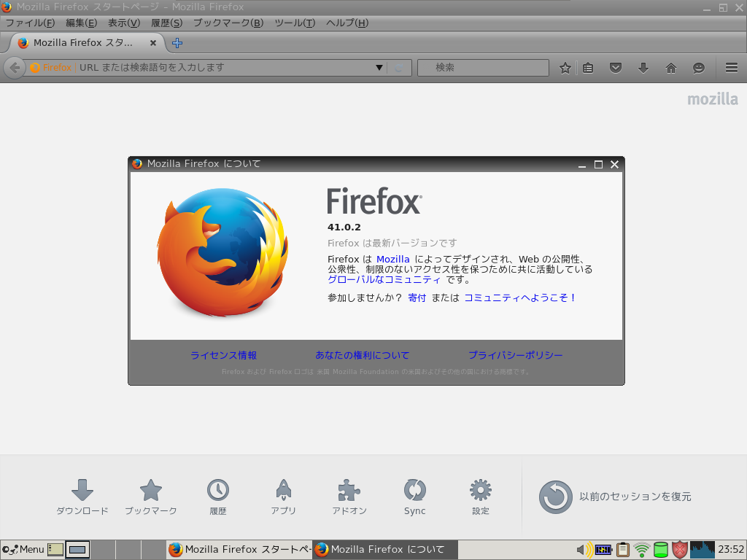Open グローバルなコミュニティ link
The image size is (747, 560).
pyautogui.click(x=384, y=279)
